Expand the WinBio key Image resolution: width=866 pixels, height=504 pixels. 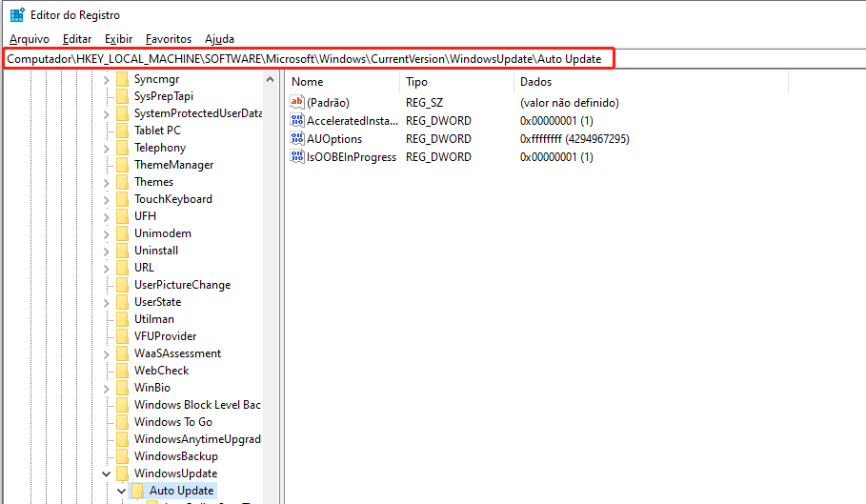tap(106, 388)
